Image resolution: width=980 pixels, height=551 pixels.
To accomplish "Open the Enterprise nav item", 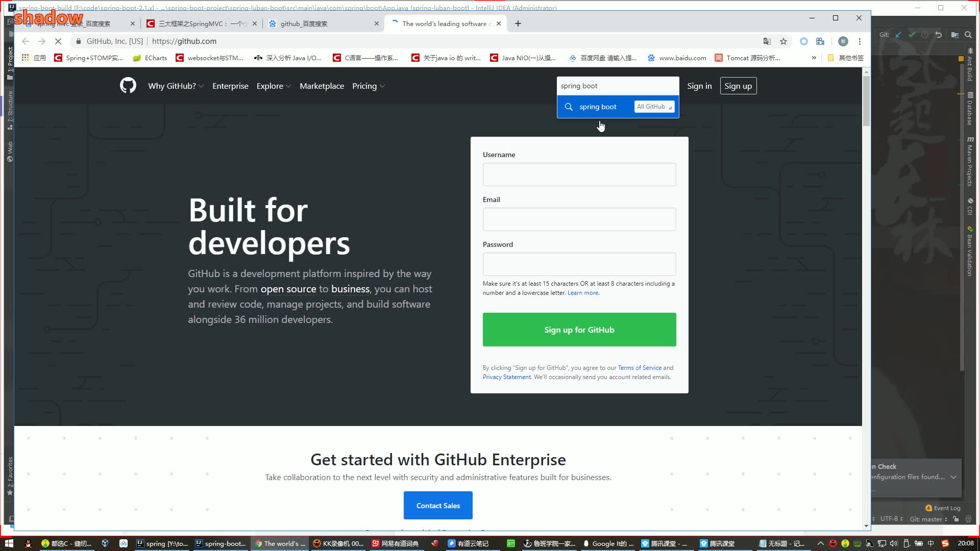I will [x=230, y=86].
